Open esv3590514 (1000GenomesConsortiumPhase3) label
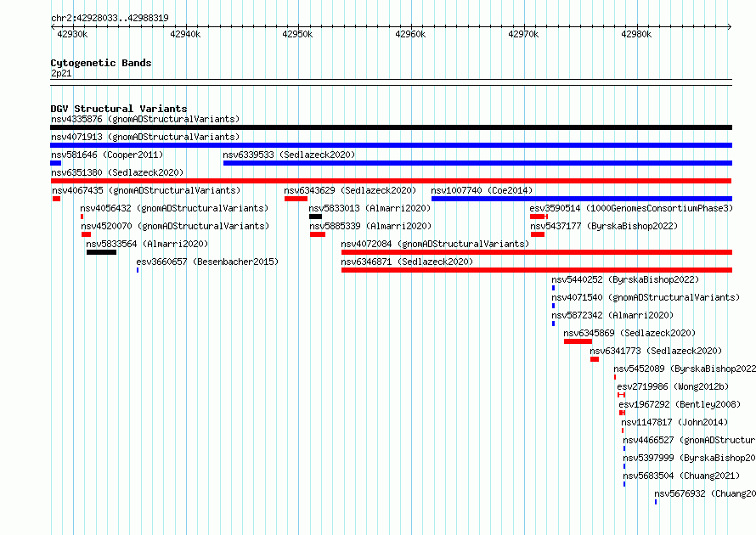The width and height of the screenshot is (756, 535). pyautogui.click(x=631, y=208)
